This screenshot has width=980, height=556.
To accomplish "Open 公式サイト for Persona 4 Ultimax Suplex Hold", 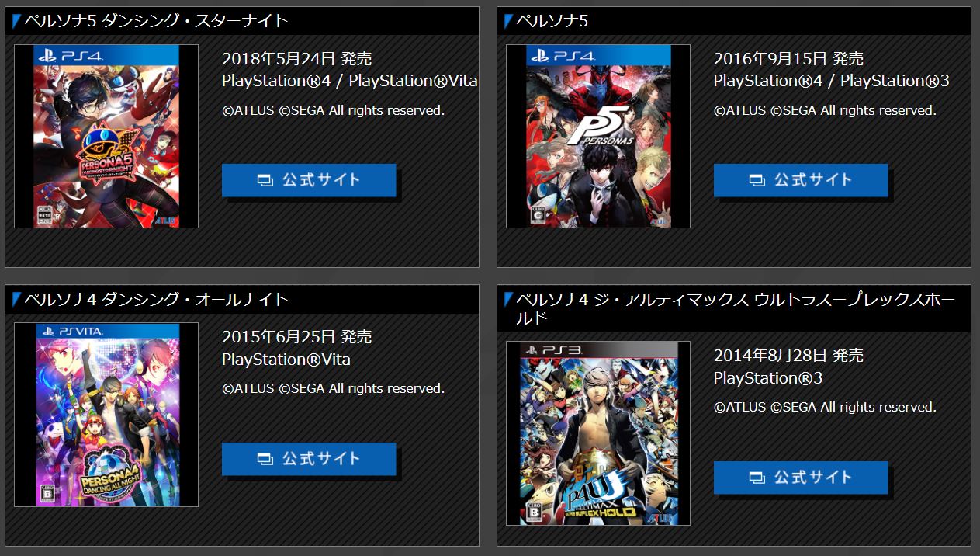I will 801,478.
